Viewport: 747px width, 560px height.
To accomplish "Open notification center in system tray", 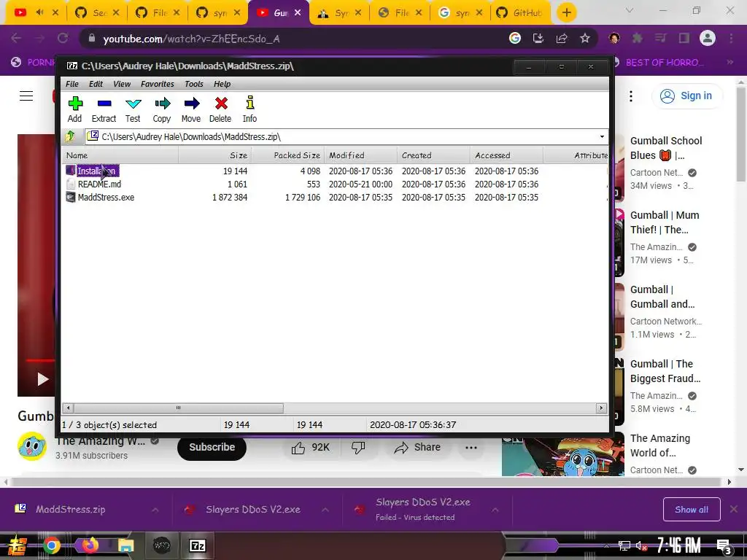I will point(725,546).
